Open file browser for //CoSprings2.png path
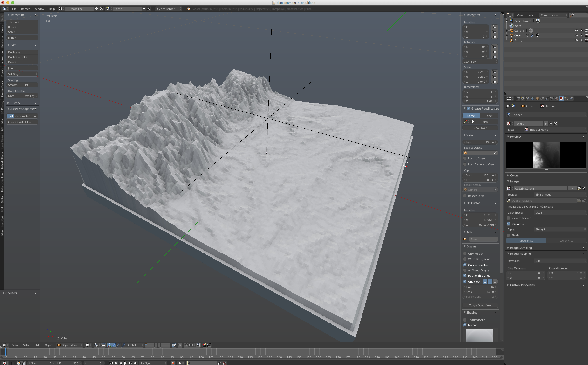This screenshot has height=365, width=588. (x=579, y=200)
